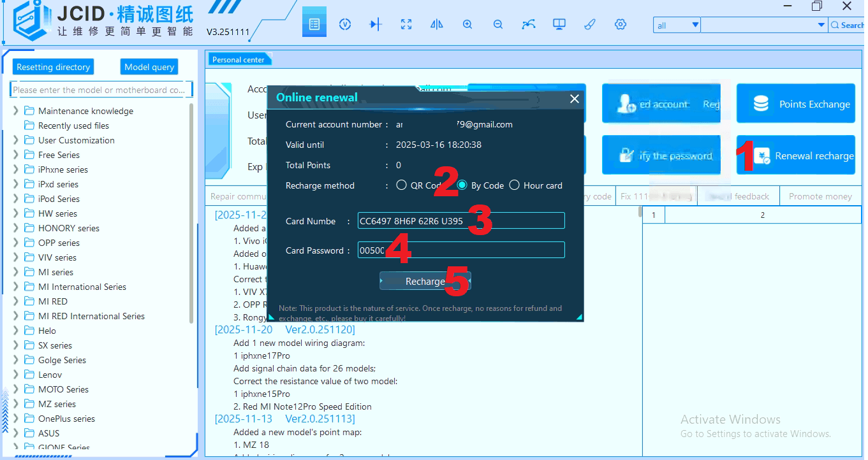Zoom out using the magnifier minus icon

coord(498,24)
